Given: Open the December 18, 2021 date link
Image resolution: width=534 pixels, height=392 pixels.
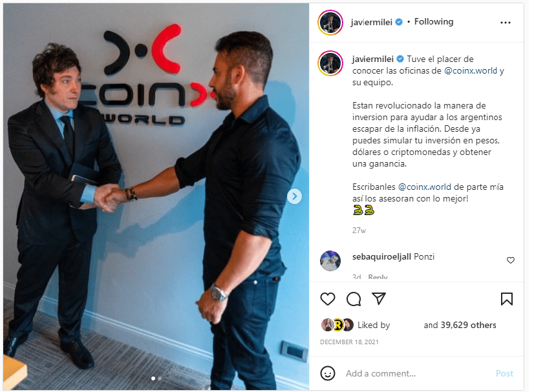Looking at the screenshot, I should 349,342.
